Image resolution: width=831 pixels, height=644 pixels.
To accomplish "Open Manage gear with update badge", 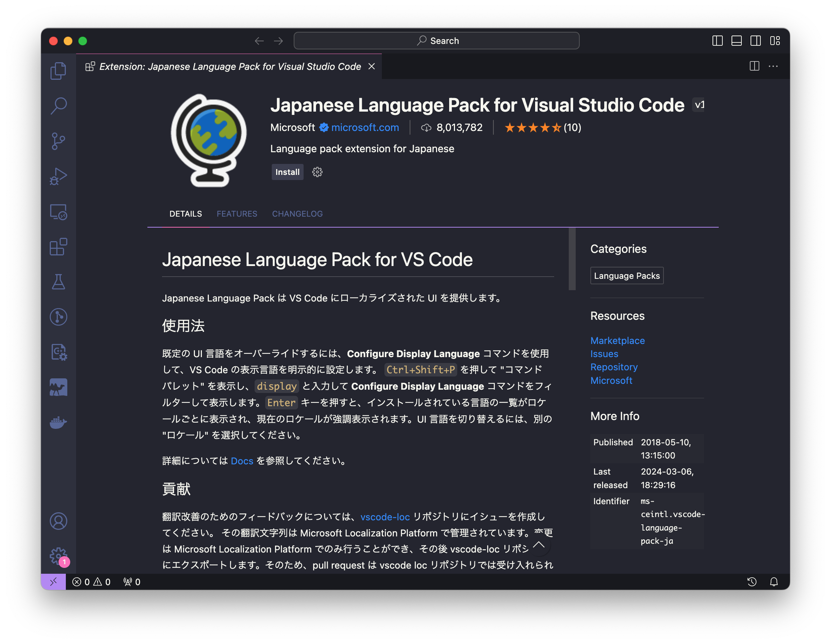I will coord(58,557).
